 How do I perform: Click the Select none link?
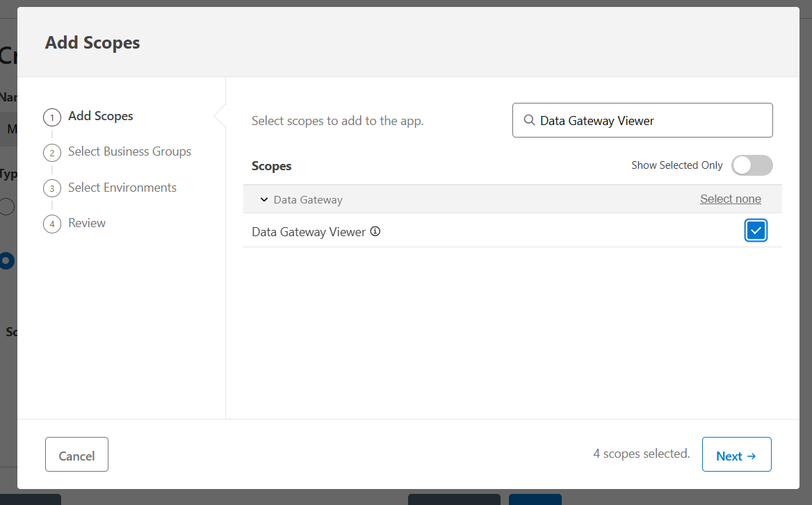coord(730,199)
